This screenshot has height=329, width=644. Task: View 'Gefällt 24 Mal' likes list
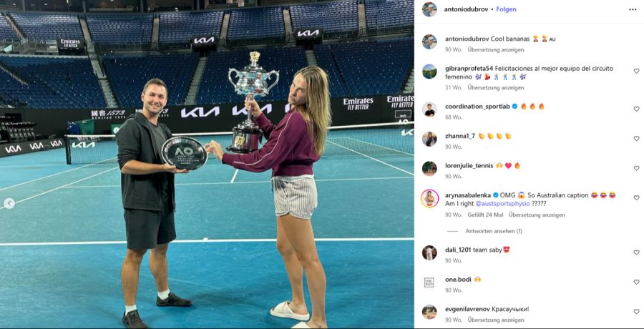tap(485, 215)
